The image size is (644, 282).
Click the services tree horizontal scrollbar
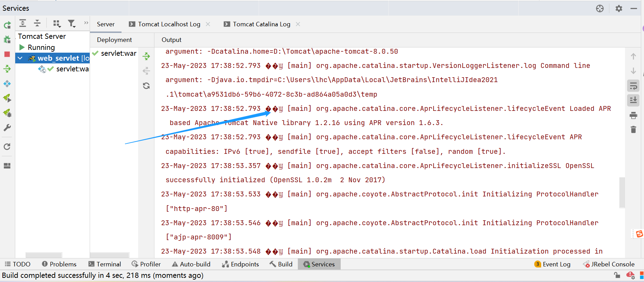coord(44,255)
